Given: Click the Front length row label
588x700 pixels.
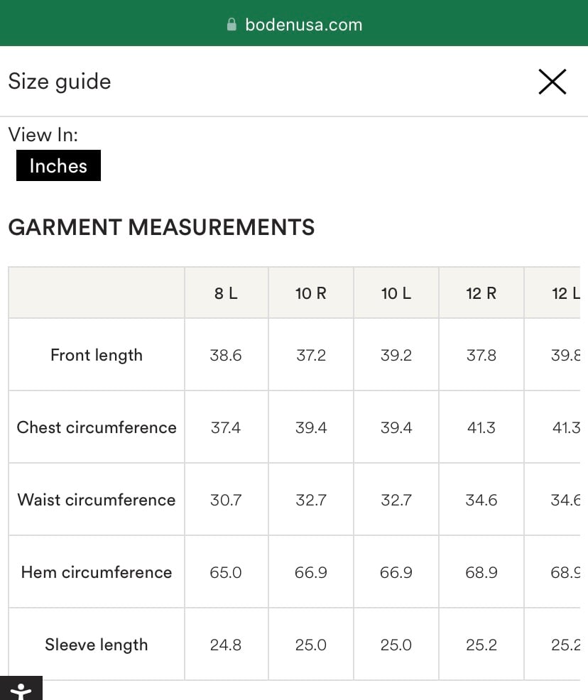Looking at the screenshot, I should (97, 355).
